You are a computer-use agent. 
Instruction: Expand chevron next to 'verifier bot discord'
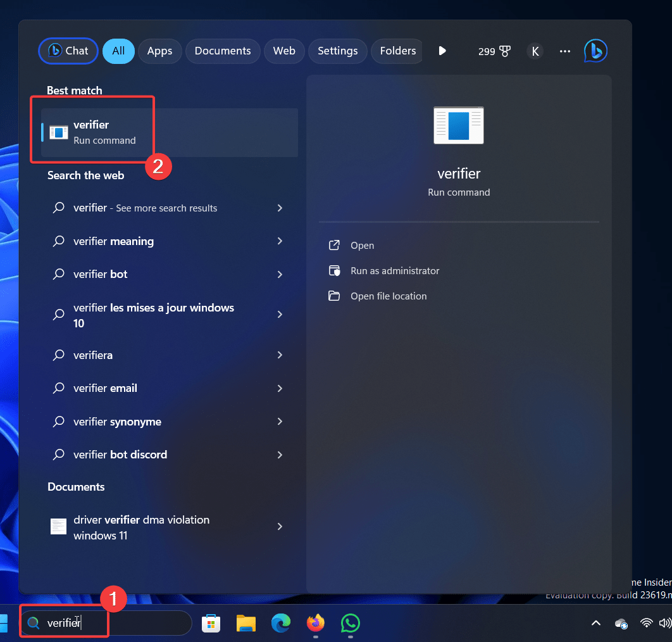(x=280, y=455)
